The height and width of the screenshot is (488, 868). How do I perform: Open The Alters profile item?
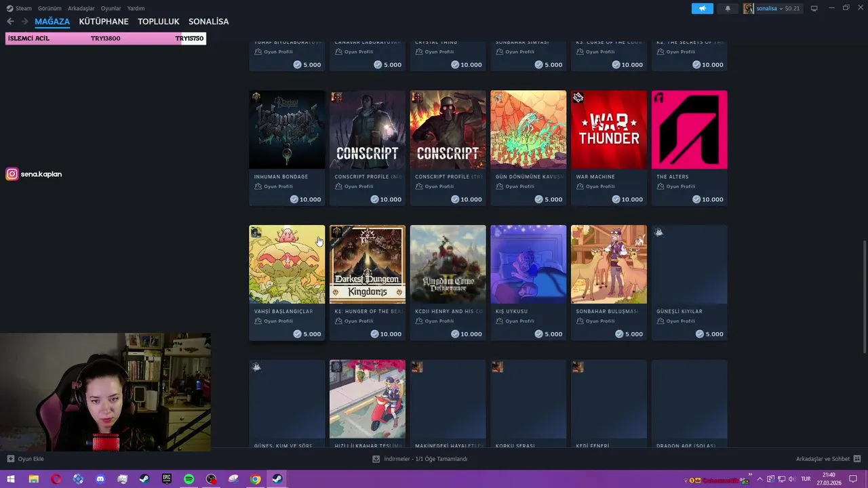click(x=689, y=148)
